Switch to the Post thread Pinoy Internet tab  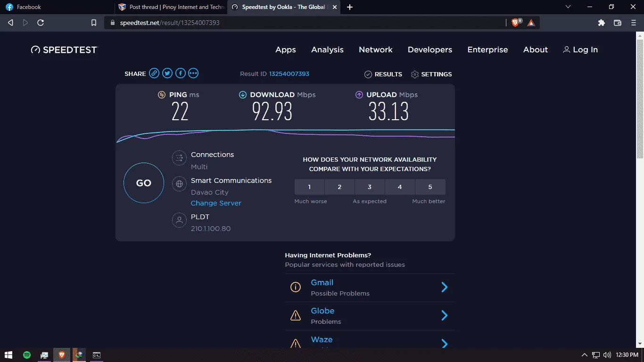tap(171, 7)
